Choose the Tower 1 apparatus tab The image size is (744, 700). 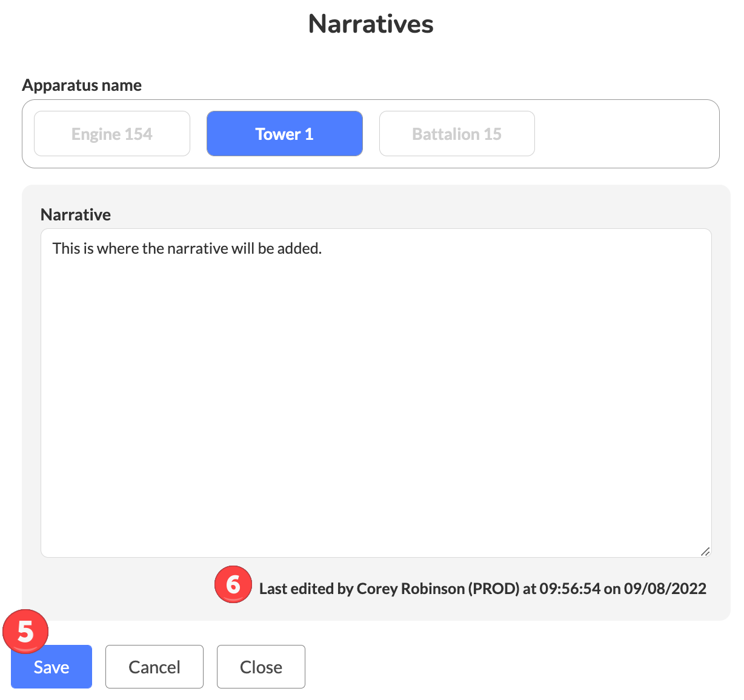pos(284,134)
